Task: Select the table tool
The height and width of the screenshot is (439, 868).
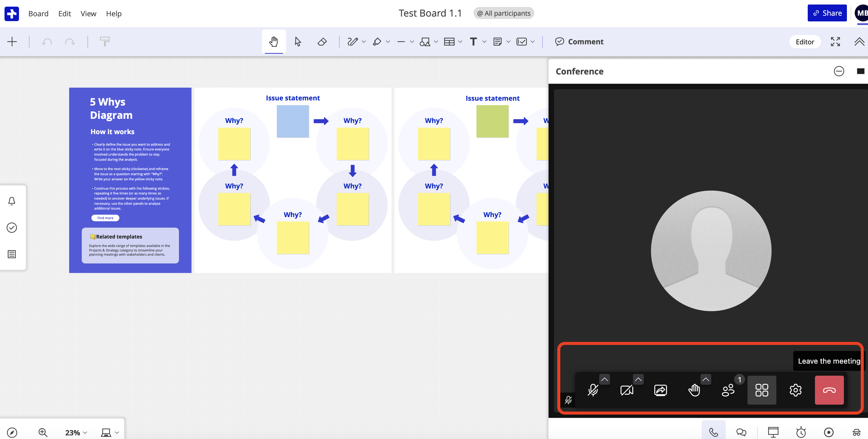Action: pyautogui.click(x=449, y=42)
